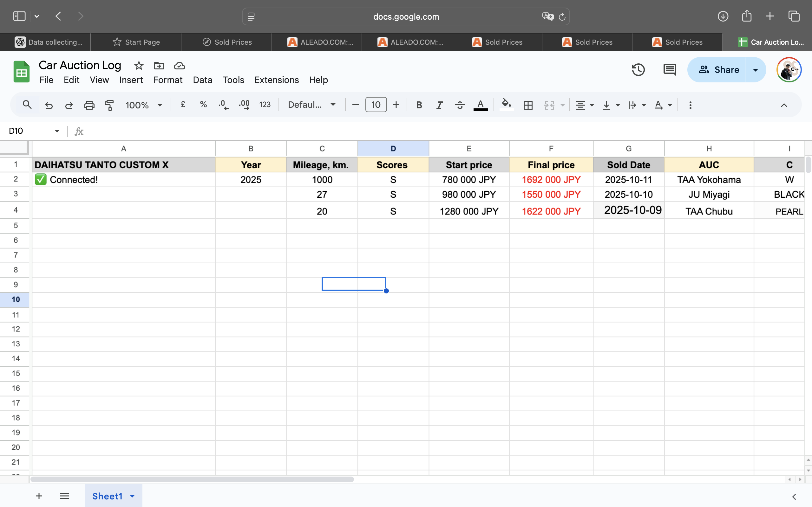Toggle strikethrough formatting
The height and width of the screenshot is (507, 812).
460,105
